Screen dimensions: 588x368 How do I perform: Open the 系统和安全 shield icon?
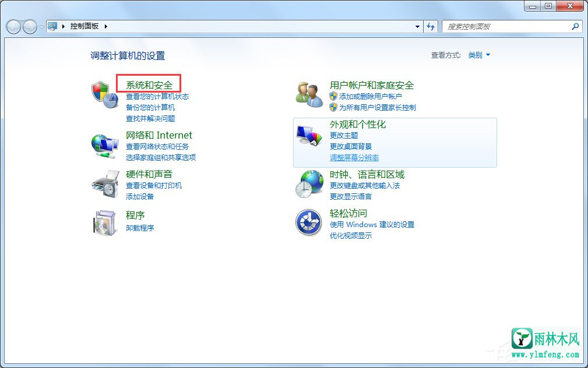point(105,94)
